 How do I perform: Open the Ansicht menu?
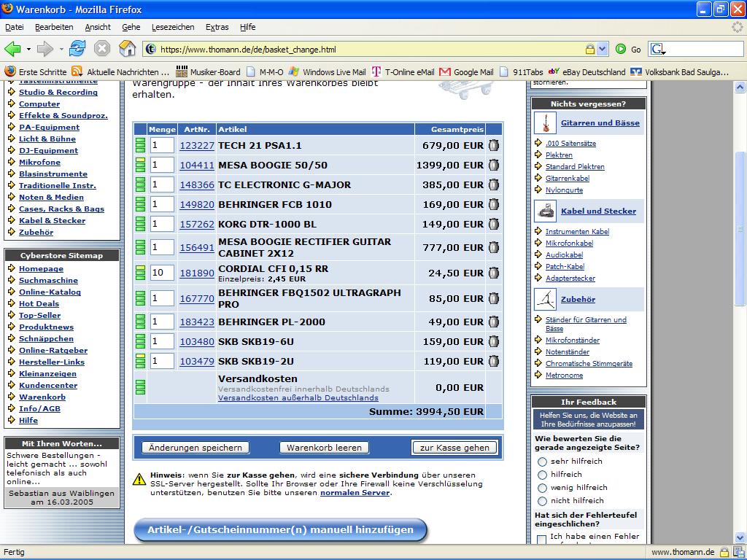tap(98, 27)
